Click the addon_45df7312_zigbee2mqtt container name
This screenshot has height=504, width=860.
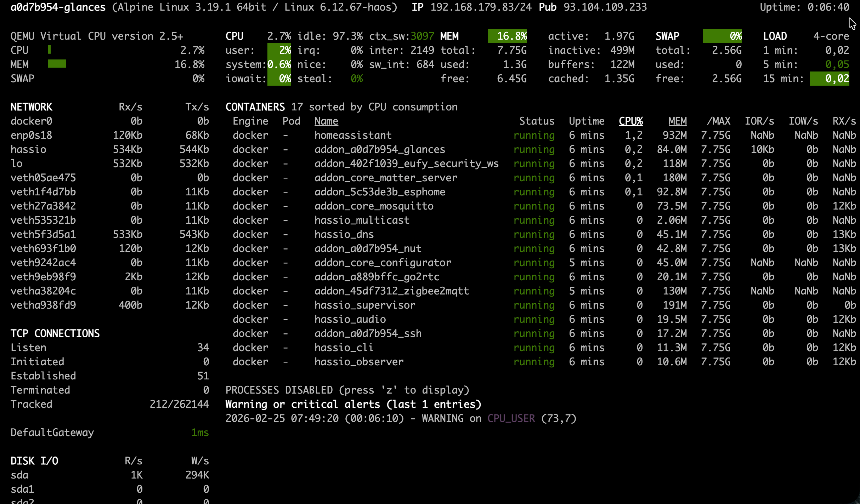pyautogui.click(x=391, y=291)
